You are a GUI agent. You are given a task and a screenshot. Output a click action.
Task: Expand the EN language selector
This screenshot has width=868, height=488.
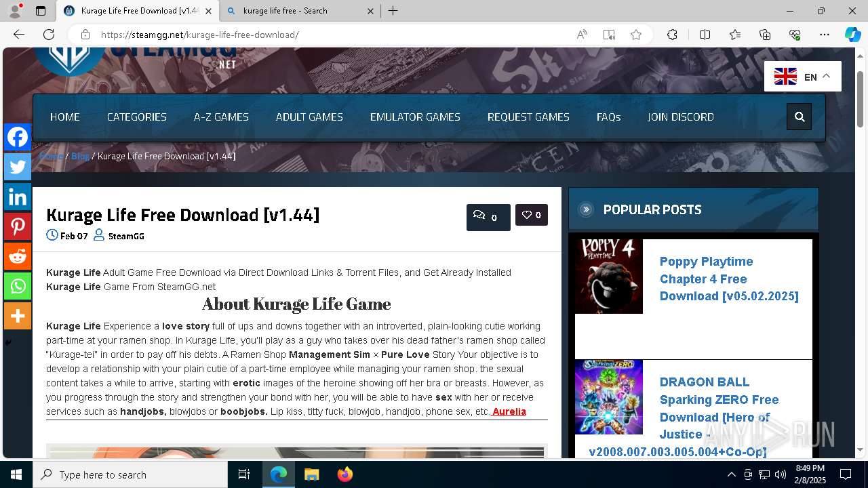tap(803, 77)
